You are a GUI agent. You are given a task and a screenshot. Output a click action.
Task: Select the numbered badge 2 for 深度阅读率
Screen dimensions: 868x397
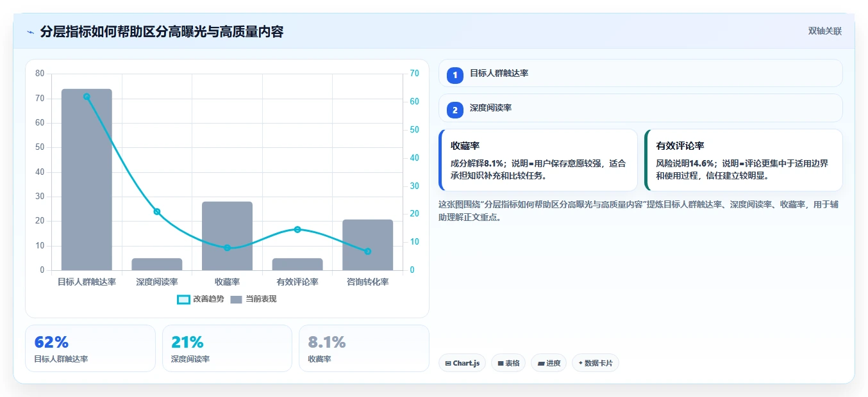455,110
